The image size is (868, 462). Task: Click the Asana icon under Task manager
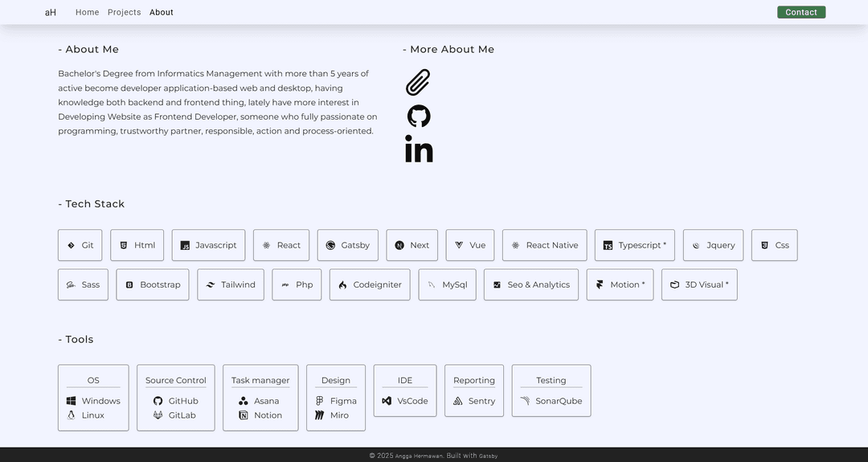point(244,401)
